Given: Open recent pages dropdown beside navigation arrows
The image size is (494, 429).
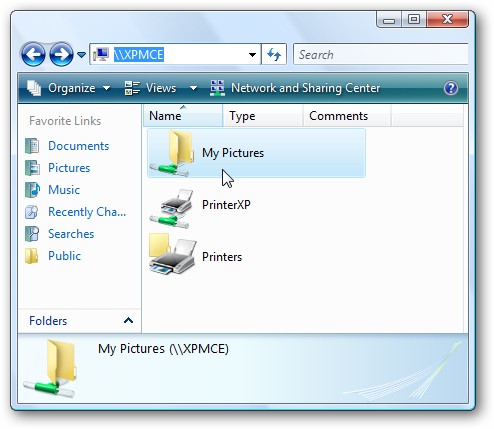Looking at the screenshot, I should point(81,54).
